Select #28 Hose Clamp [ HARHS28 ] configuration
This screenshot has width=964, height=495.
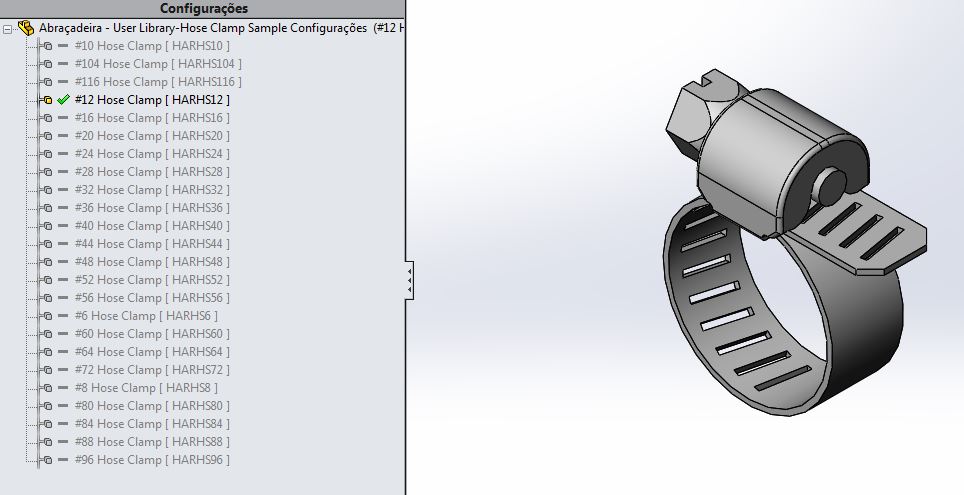(x=152, y=172)
